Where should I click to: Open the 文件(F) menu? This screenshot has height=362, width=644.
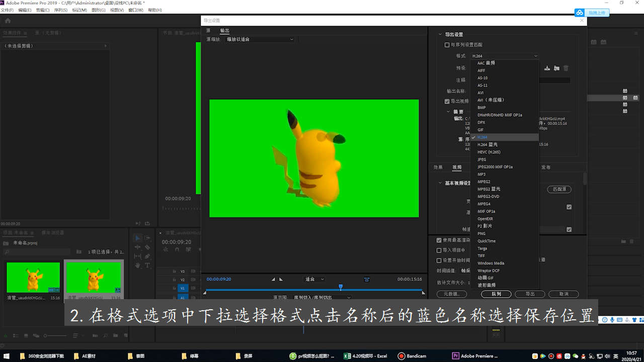[x=7, y=10]
